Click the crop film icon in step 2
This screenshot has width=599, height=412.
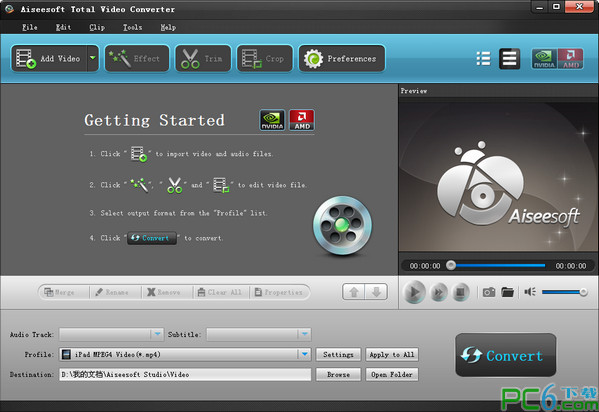[x=221, y=185]
